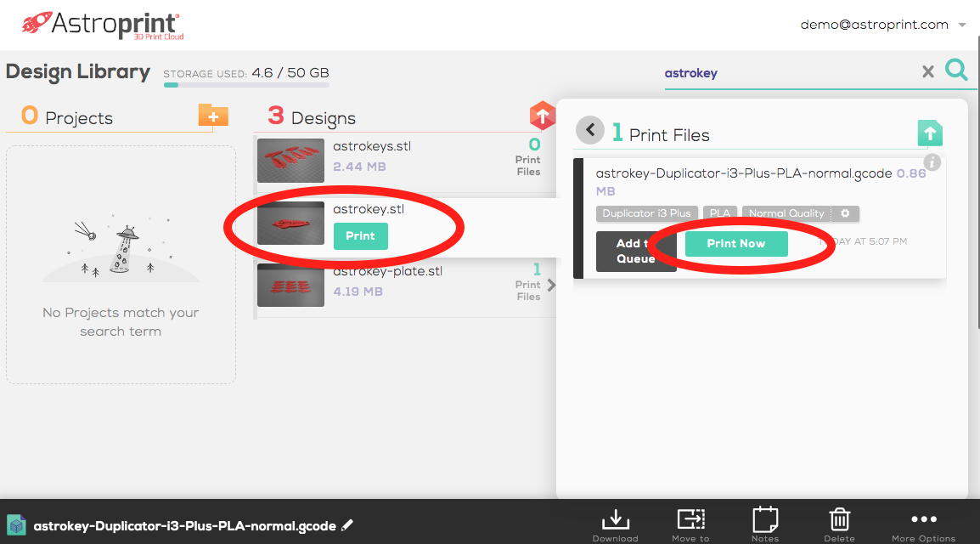Open Notes for the gcode file
This screenshot has height=544, width=980.
point(765,524)
